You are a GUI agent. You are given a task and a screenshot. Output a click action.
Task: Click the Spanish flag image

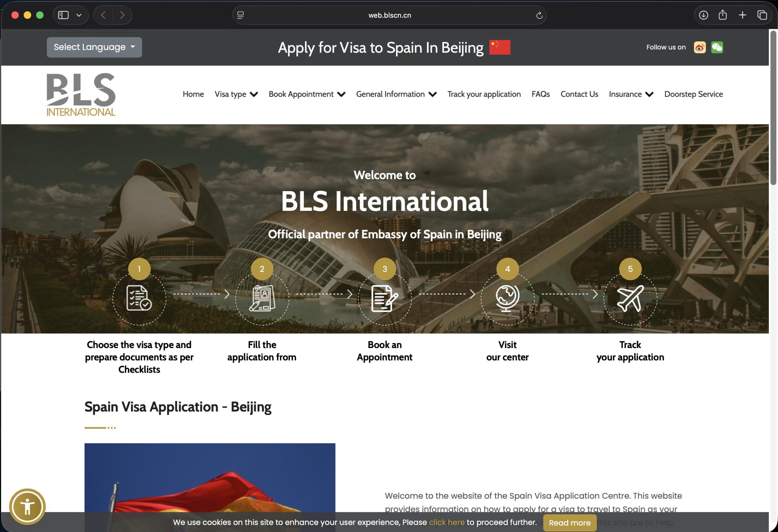(x=210, y=487)
